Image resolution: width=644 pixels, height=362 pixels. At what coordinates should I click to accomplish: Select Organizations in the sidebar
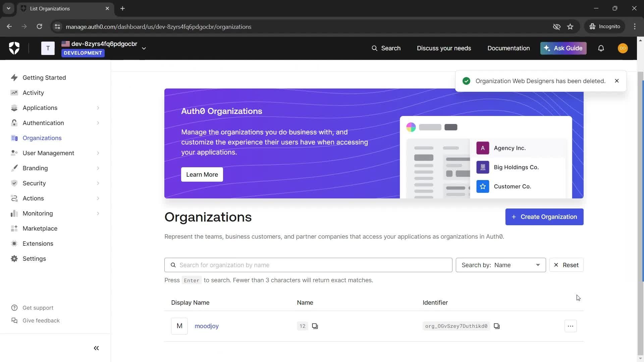coord(42,138)
